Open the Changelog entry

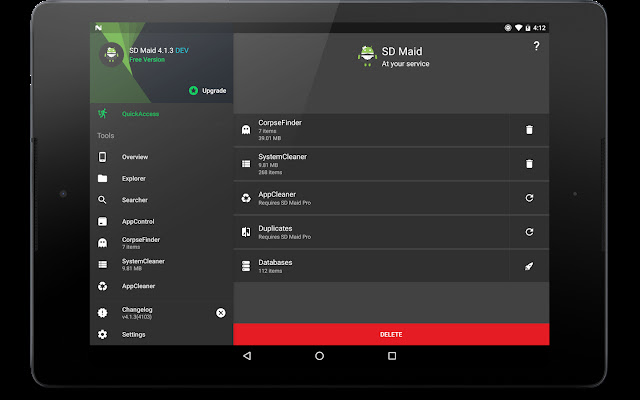click(x=161, y=313)
